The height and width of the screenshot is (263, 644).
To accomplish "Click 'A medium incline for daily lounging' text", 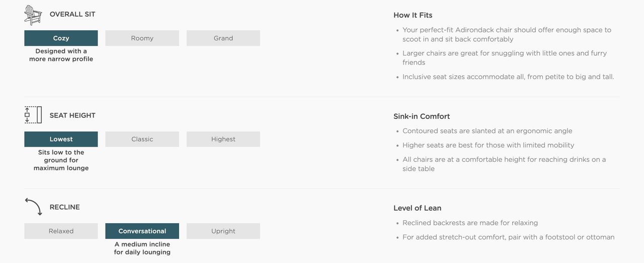I will point(142,248).
